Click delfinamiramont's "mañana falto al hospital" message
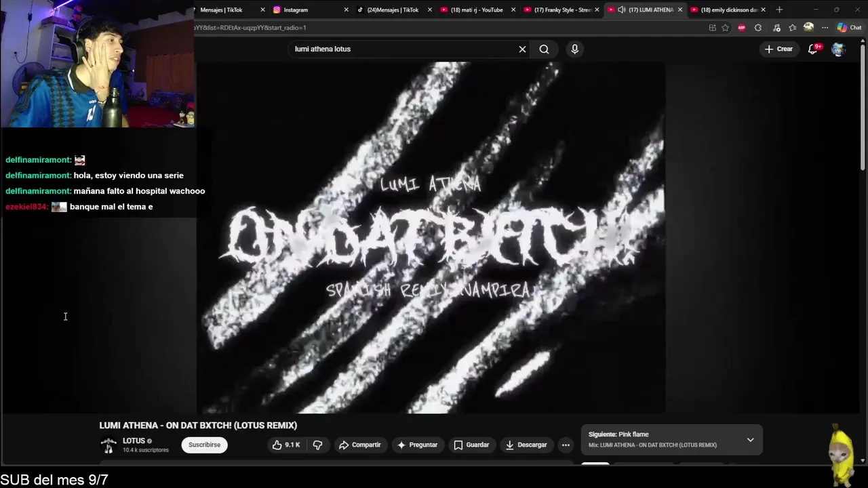This screenshot has height=488, width=868. (x=105, y=191)
